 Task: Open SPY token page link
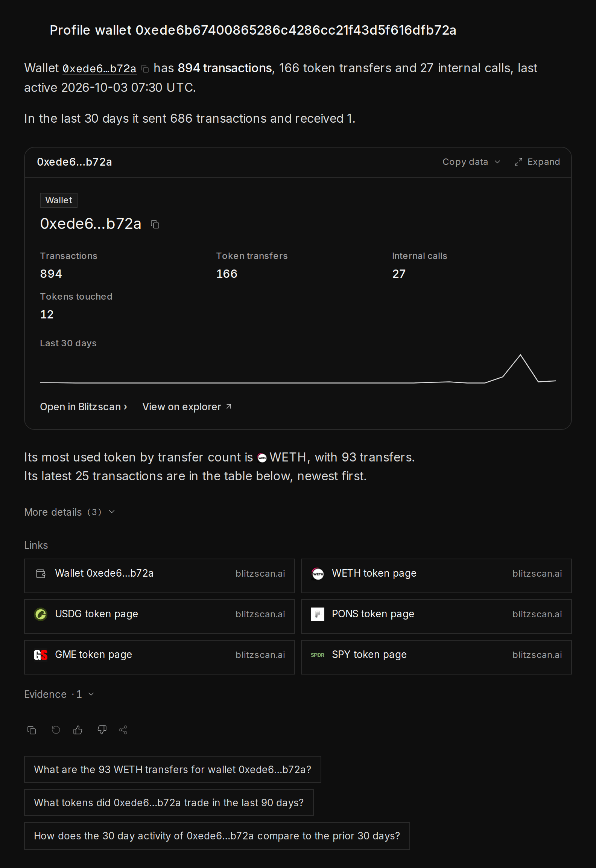436,657
